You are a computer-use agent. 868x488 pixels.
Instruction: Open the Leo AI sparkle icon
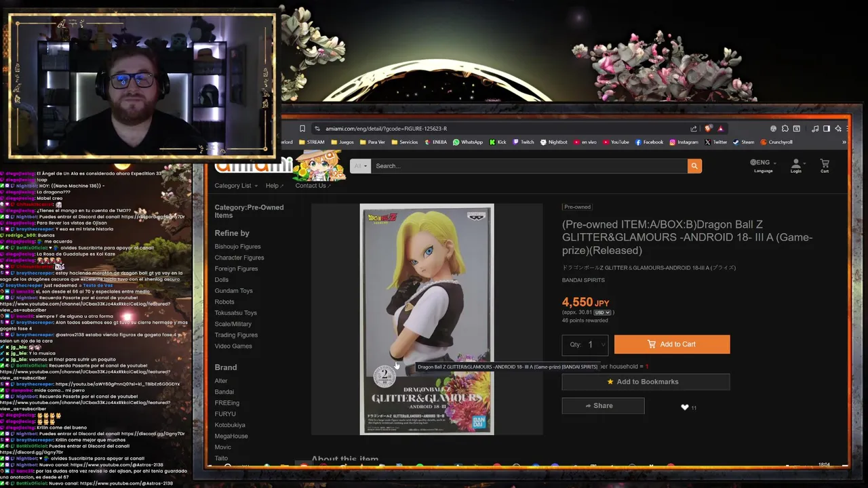pos(839,128)
